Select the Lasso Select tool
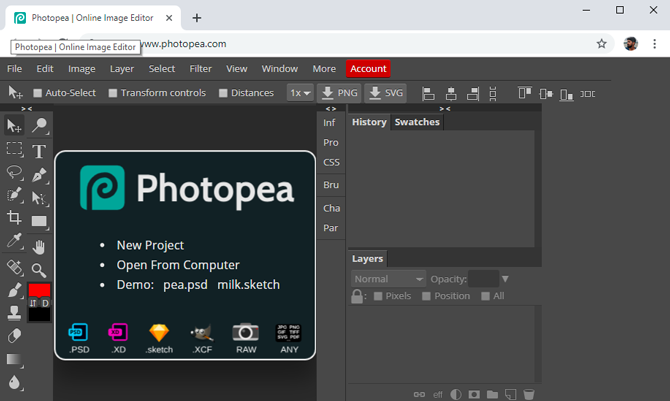 (x=14, y=172)
